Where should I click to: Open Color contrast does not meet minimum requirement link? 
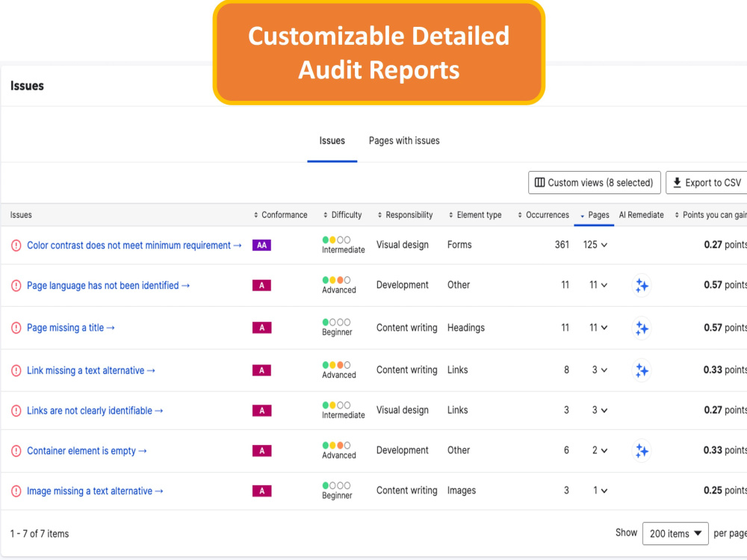click(x=134, y=245)
